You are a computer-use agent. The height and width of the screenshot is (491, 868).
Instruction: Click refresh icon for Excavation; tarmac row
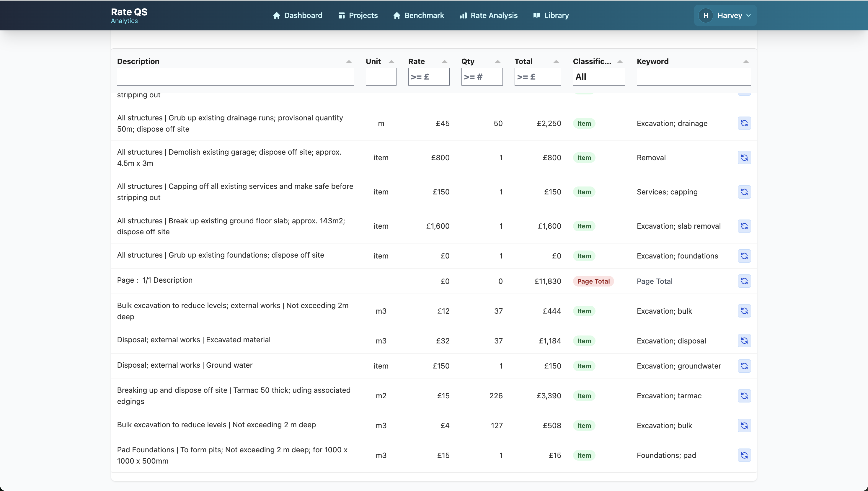click(744, 396)
